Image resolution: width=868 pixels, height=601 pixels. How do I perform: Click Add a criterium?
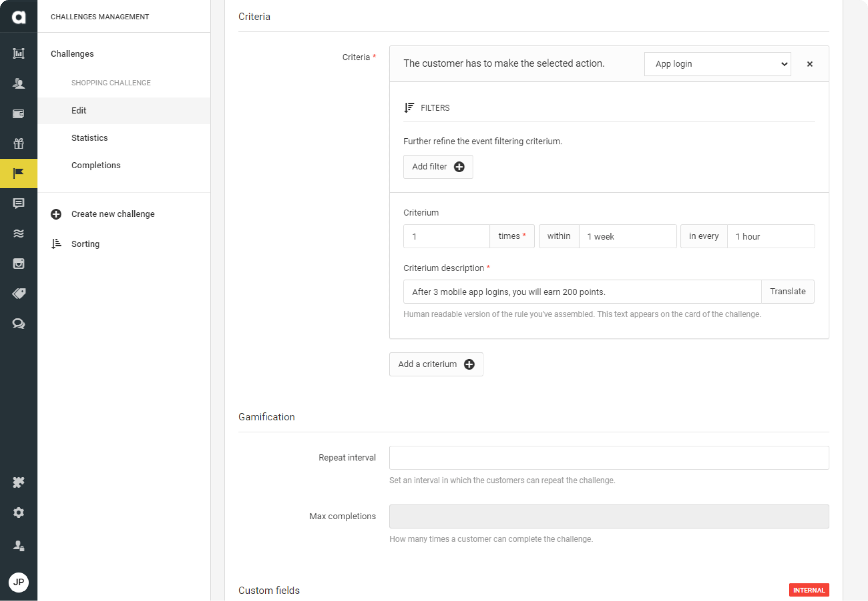(x=436, y=364)
